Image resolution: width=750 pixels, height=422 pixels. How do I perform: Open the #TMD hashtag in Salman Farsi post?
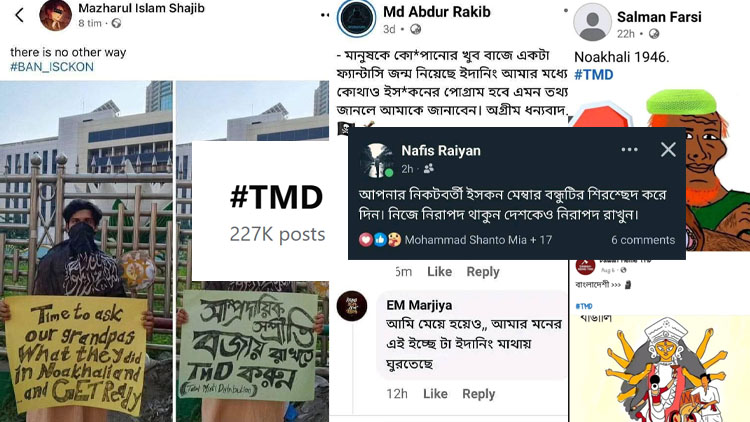coord(594,75)
